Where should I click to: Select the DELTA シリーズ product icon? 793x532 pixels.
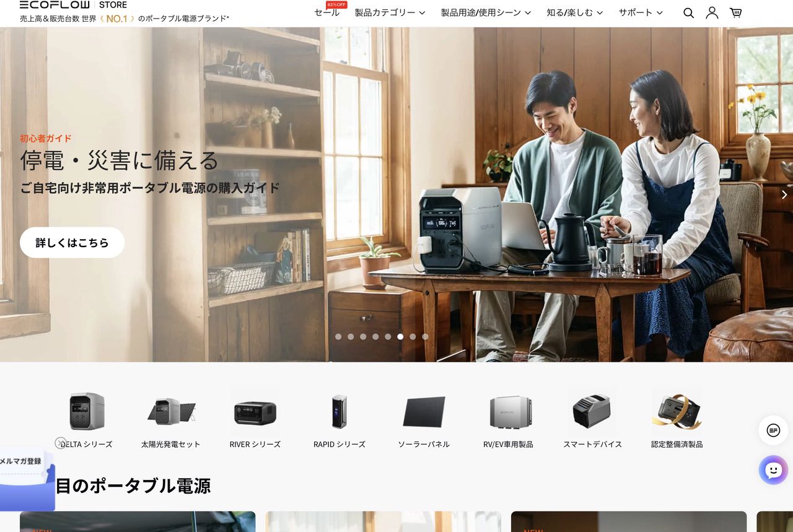click(x=87, y=411)
